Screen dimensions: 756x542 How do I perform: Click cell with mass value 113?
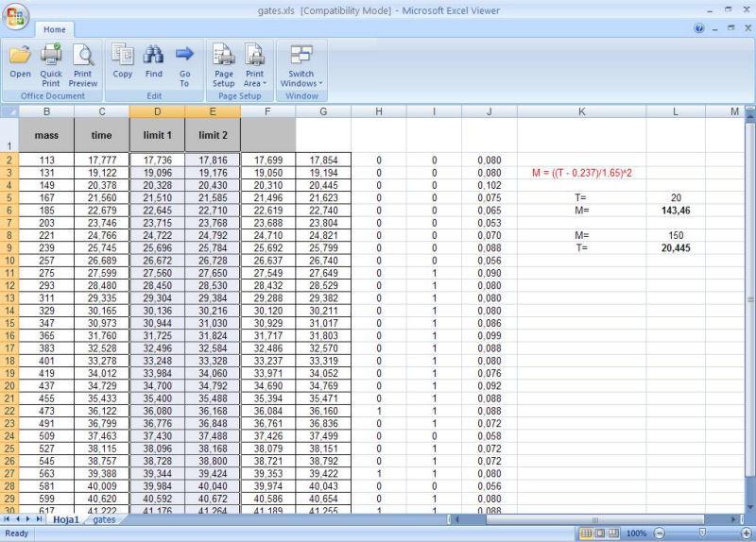pos(46,160)
